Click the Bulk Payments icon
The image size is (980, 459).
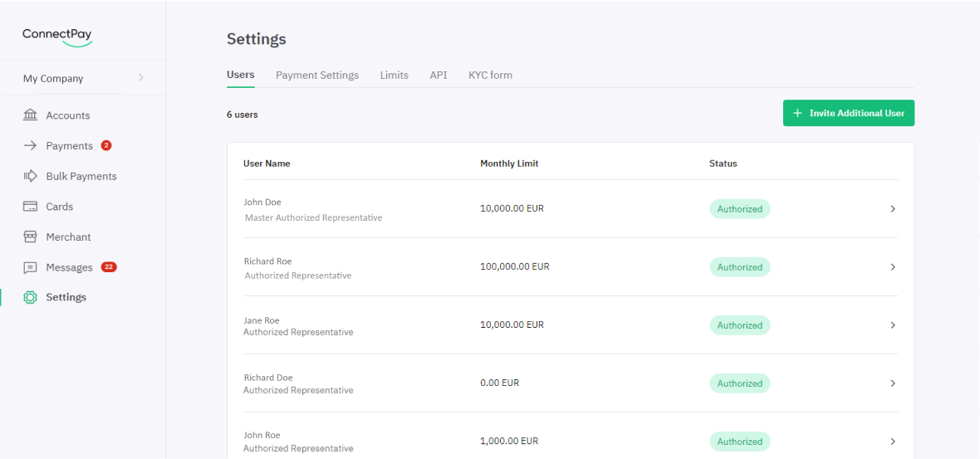coord(30,176)
